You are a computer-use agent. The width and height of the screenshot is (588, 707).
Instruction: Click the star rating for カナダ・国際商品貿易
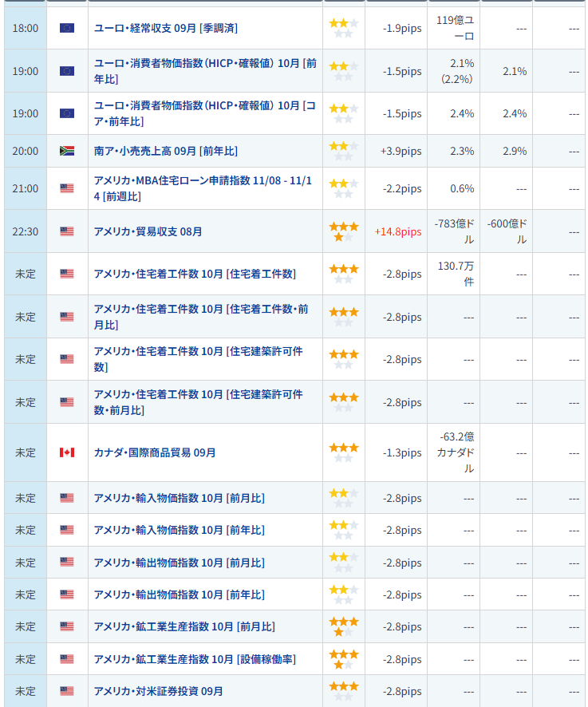[x=344, y=452]
